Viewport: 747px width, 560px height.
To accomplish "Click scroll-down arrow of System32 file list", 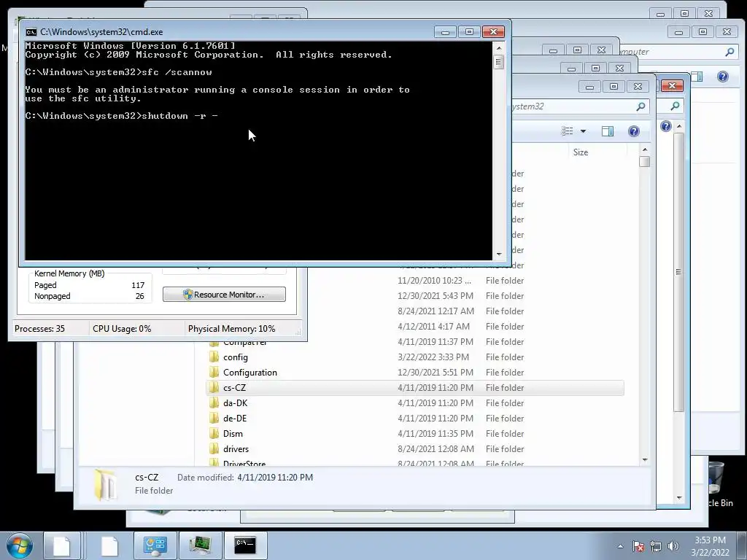I will pos(645,460).
